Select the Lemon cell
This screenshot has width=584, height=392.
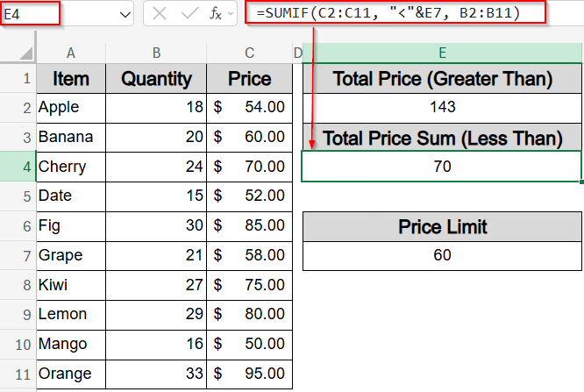(71, 315)
